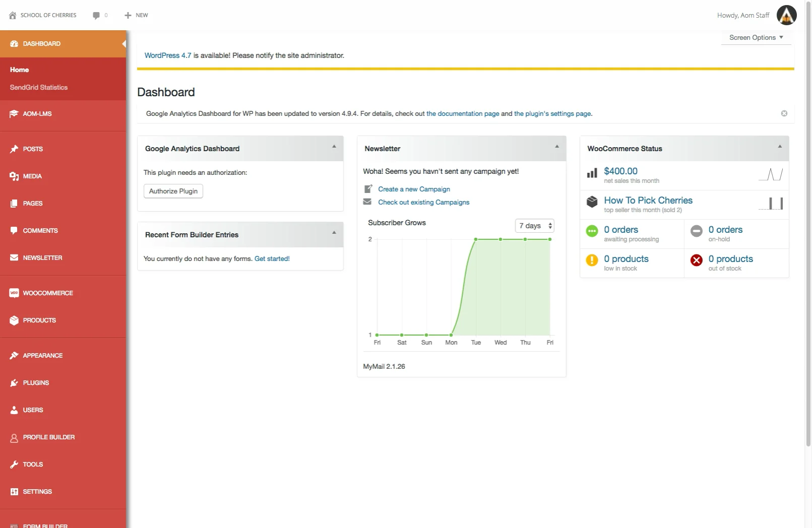This screenshot has height=528, width=812.
Task: Open the Comments section icon
Action: click(x=14, y=230)
